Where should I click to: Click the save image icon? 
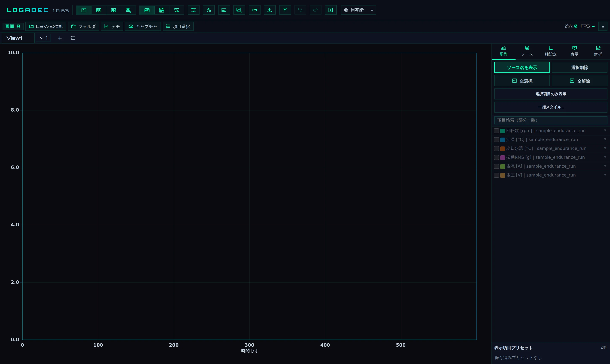pyautogui.click(x=224, y=10)
